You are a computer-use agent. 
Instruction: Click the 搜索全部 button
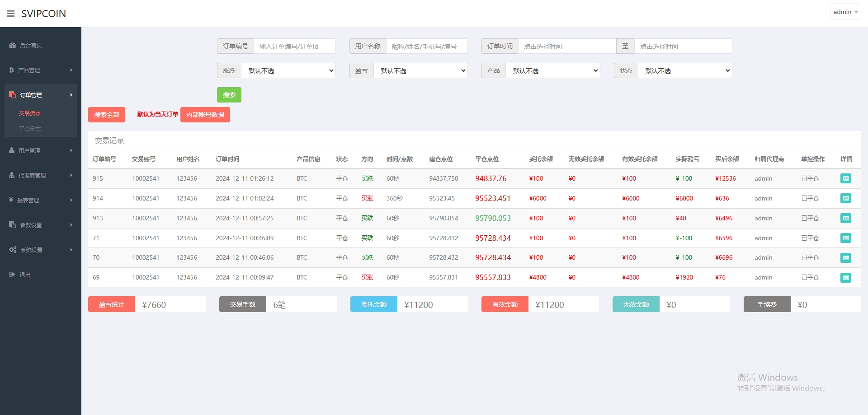click(x=107, y=115)
